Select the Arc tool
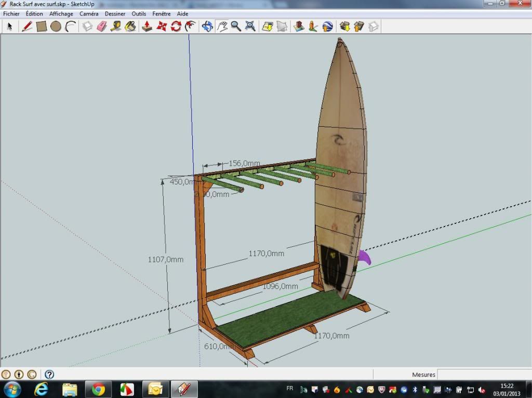532x398 pixels. (70, 26)
